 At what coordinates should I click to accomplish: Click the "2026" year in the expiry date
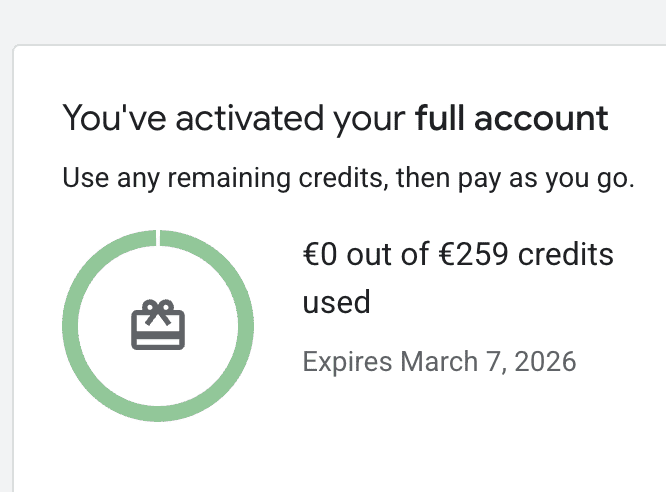click(x=549, y=361)
